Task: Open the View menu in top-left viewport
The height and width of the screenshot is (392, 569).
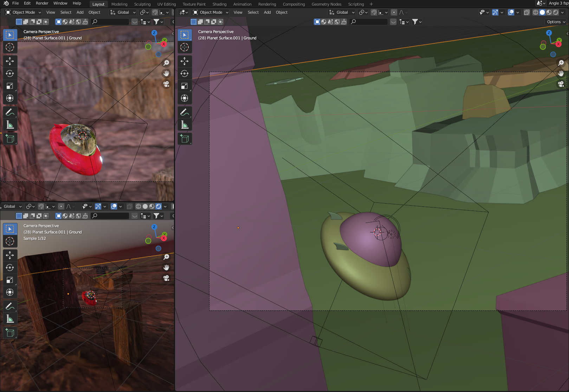Action: [51, 12]
